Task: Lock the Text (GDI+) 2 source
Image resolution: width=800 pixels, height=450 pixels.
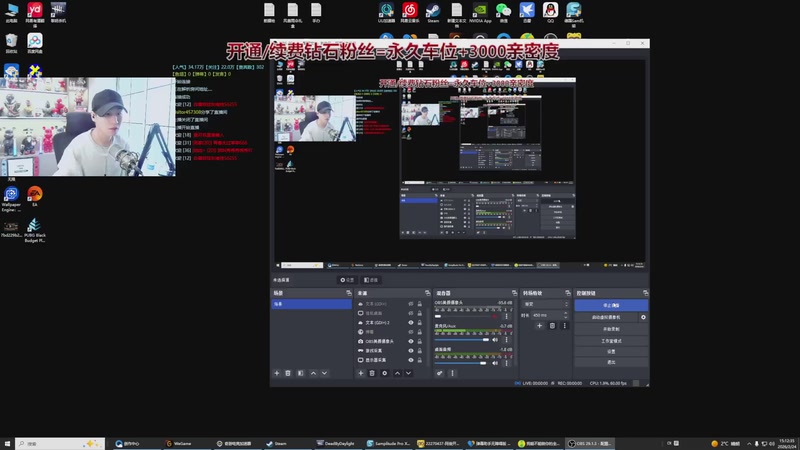Action: coord(420,322)
